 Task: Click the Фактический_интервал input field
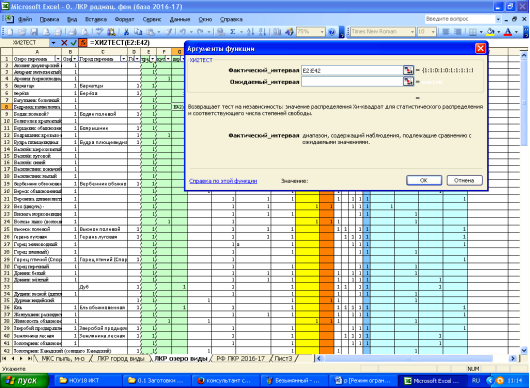[x=352, y=70]
